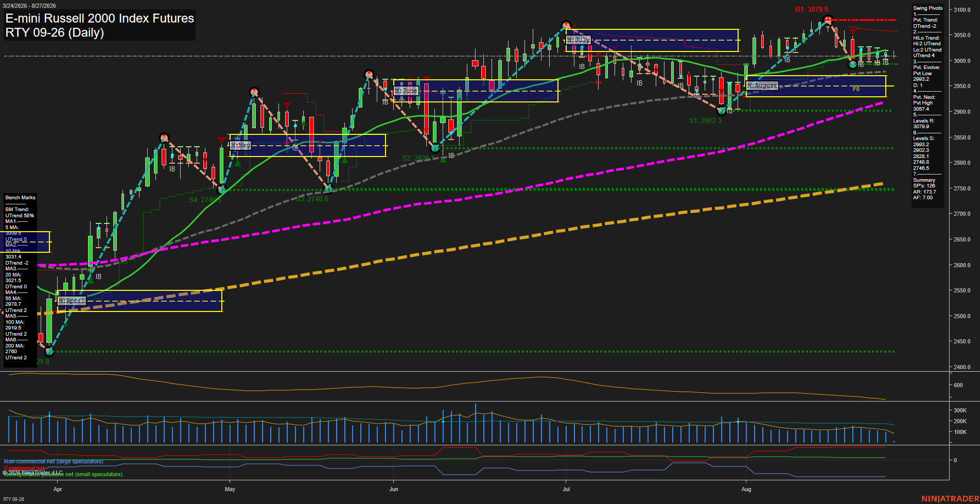Viewport: 980px width, 504px height.
Task: Click the Swing Pivots panel heading
Action: click(x=927, y=8)
